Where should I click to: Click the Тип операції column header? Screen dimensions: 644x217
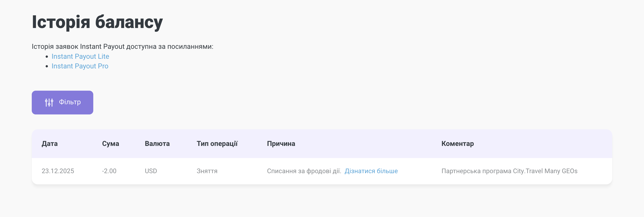click(x=217, y=144)
